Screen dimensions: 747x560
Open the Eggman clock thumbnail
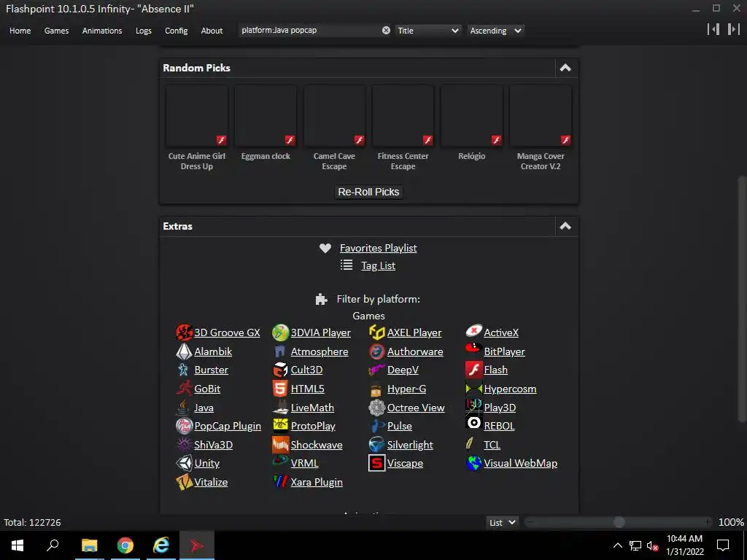coord(266,116)
